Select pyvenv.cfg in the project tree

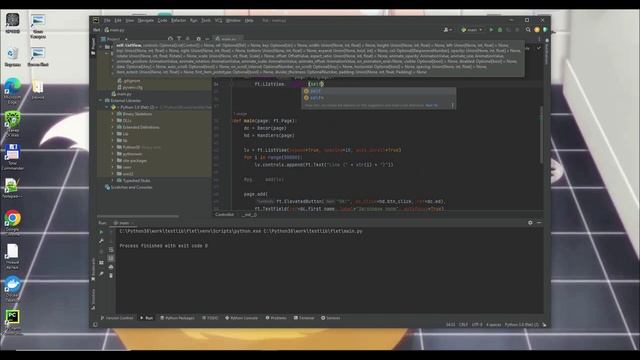point(130,87)
